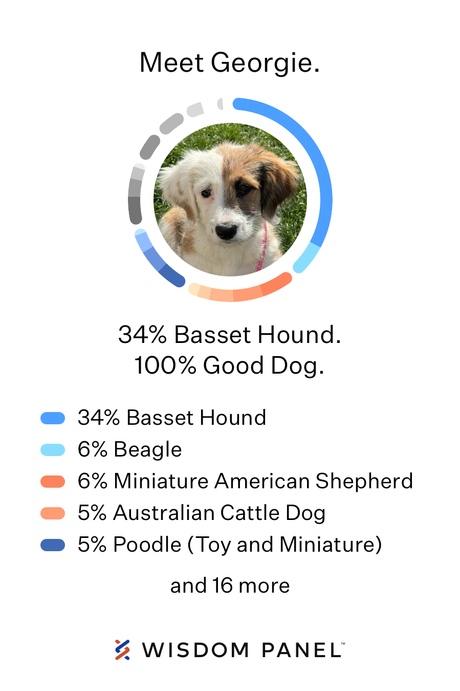Select "5% Australian Cattle Dog" entry

coord(201,513)
